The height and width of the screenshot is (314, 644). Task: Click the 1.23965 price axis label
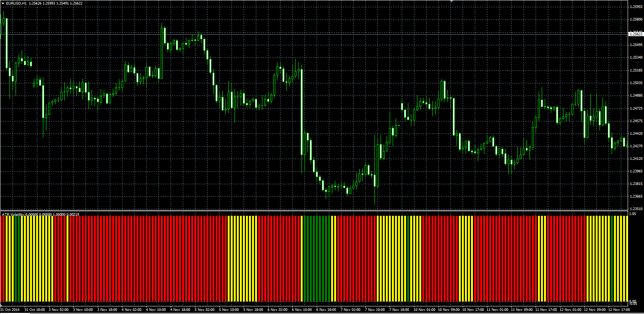click(x=636, y=171)
